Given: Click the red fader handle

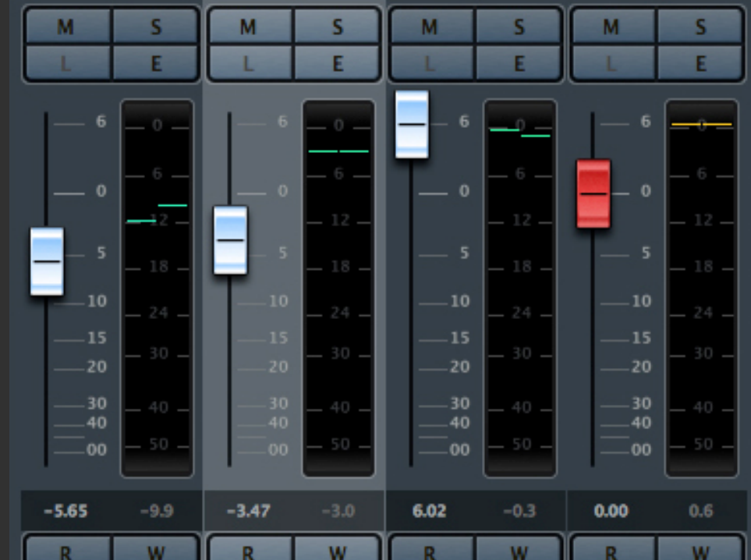Looking at the screenshot, I should [593, 193].
